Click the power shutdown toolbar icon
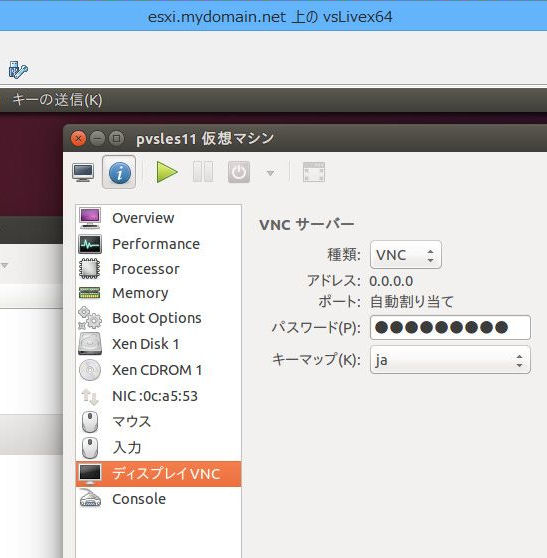The width and height of the screenshot is (547, 558). pyautogui.click(x=239, y=172)
